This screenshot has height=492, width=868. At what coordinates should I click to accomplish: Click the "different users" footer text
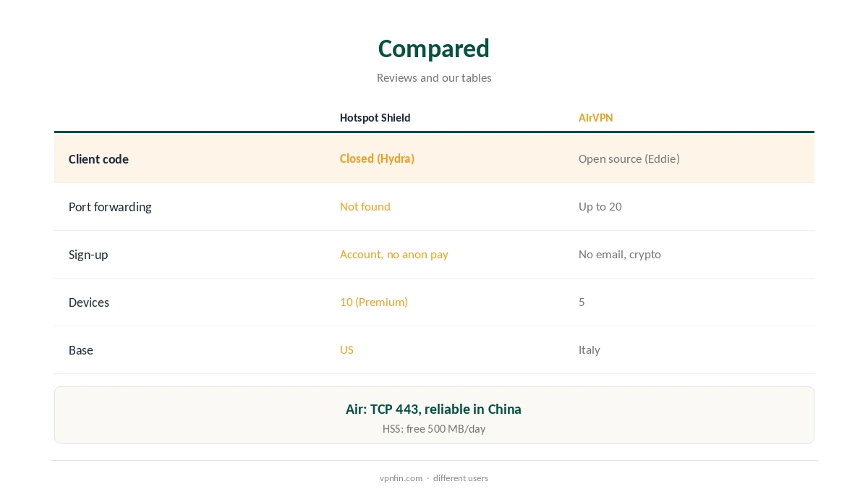[x=461, y=478]
